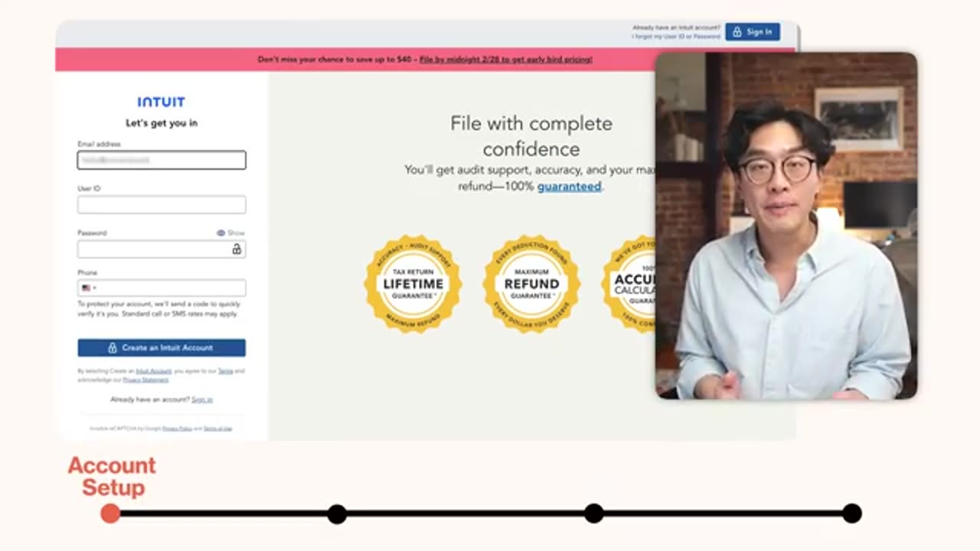Click into the User ID field
Image resolution: width=980 pixels, height=551 pixels.
162,204
